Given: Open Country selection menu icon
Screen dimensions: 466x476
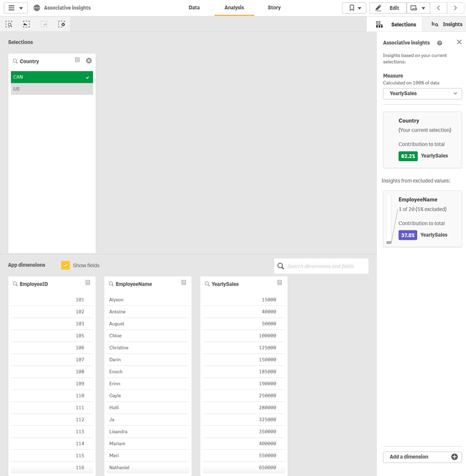Looking at the screenshot, I should [77, 60].
